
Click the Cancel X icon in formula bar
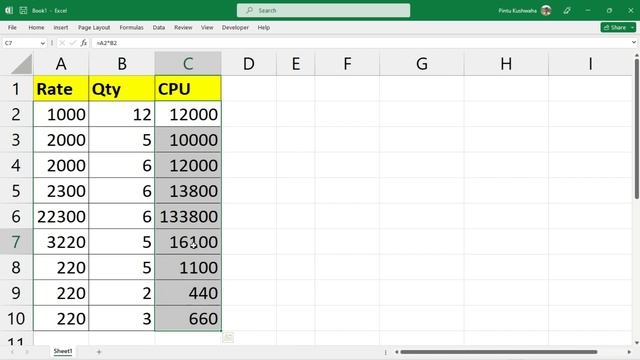(x=62, y=43)
